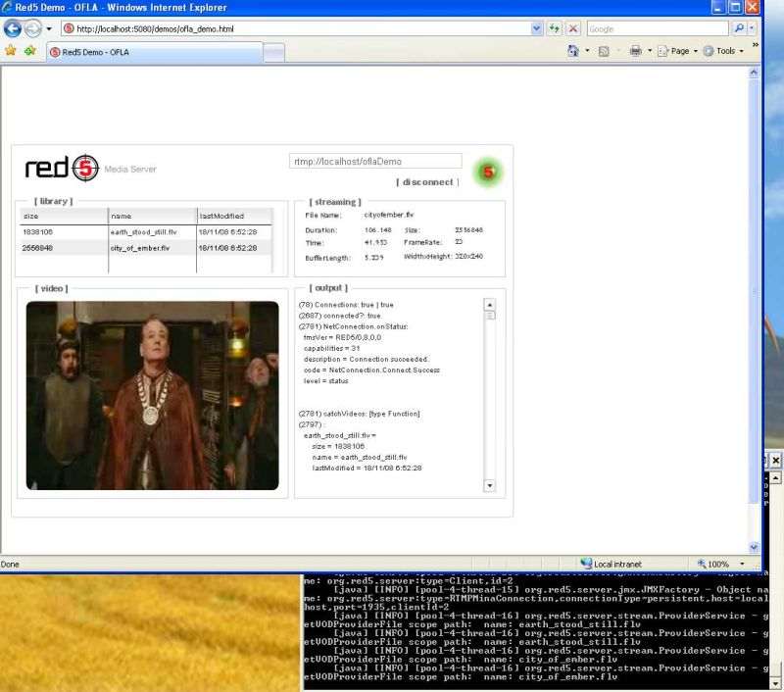Screen dimensions: 784x692
Task: Add to Favorites with the star-plus icon
Action: pyautogui.click(x=30, y=51)
